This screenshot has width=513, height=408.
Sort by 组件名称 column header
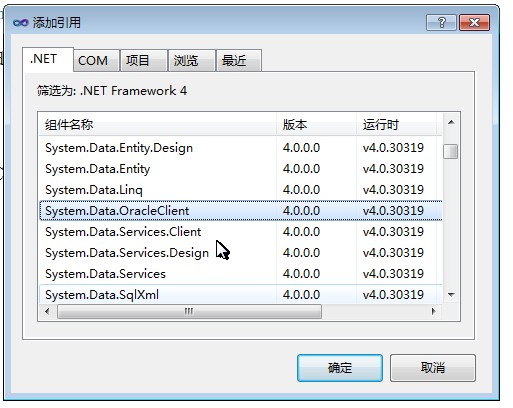point(158,125)
